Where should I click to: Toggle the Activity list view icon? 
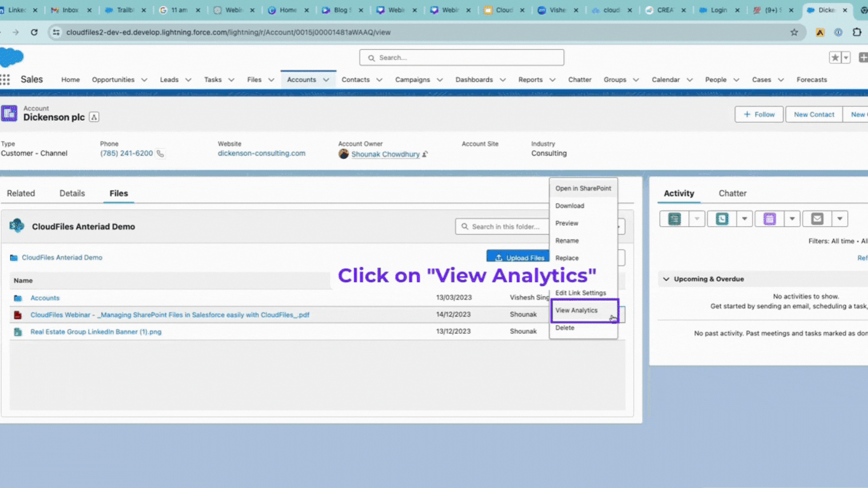pyautogui.click(x=674, y=219)
